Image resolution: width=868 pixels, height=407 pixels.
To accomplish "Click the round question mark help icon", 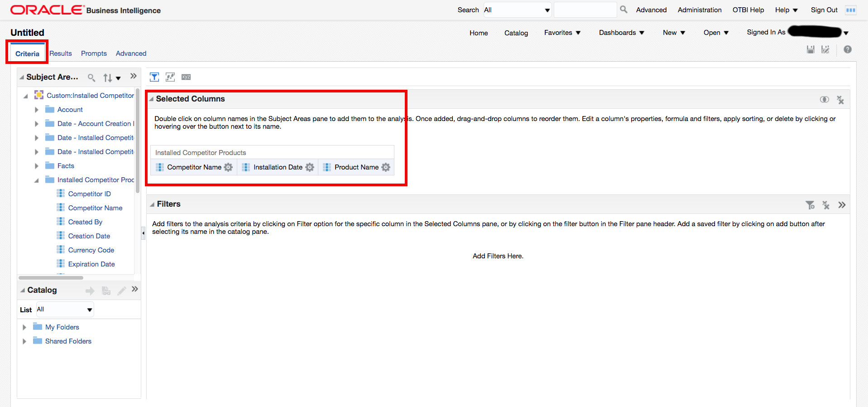I will 848,50.
